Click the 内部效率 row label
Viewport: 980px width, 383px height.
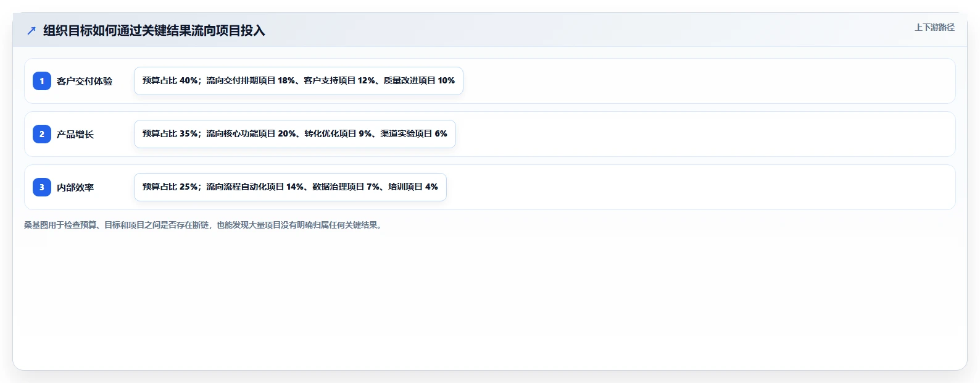[x=75, y=187]
